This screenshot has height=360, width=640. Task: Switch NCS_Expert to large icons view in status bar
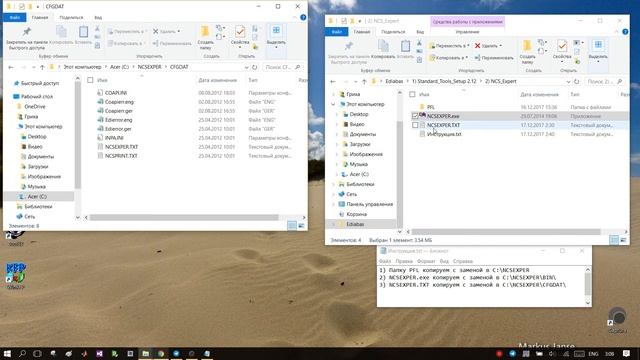coord(623,240)
